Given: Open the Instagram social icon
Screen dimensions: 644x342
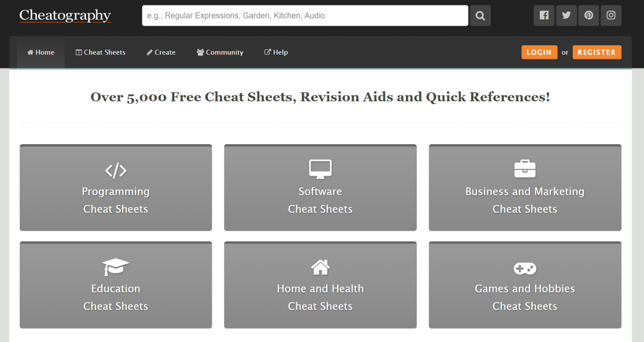Looking at the screenshot, I should pyautogui.click(x=611, y=15).
